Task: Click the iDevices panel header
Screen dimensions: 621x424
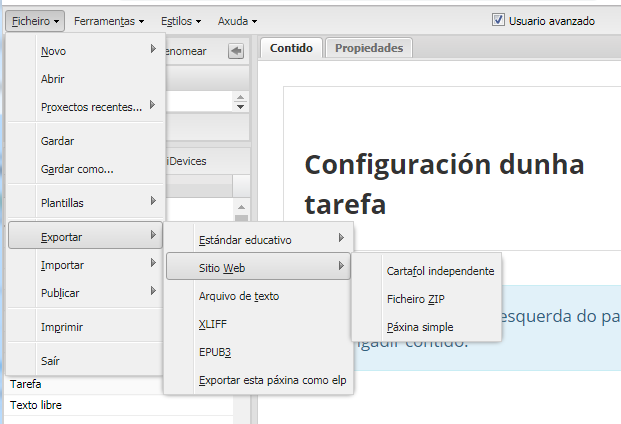Action: tap(208, 161)
